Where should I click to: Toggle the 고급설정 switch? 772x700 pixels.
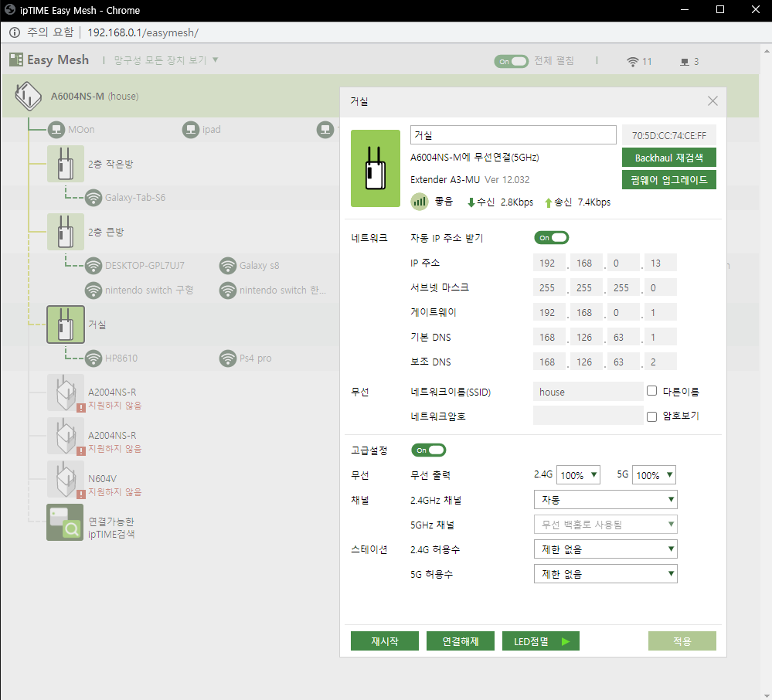(429, 450)
